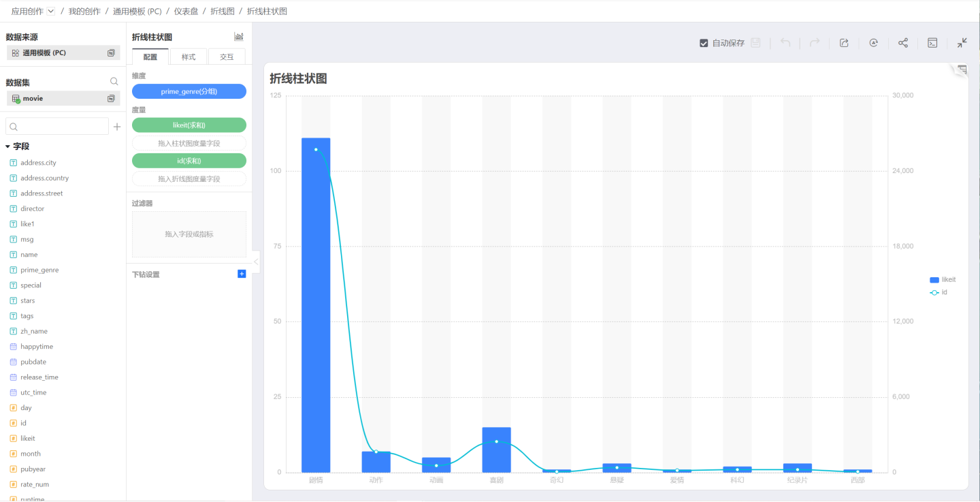Click 仪表盘 in the breadcrumb

tap(186, 11)
